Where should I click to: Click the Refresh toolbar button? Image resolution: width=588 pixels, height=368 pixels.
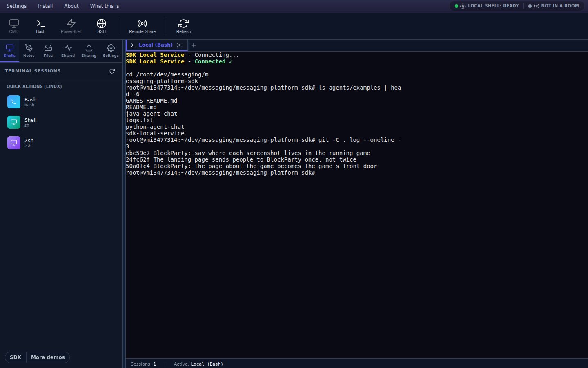[183, 26]
